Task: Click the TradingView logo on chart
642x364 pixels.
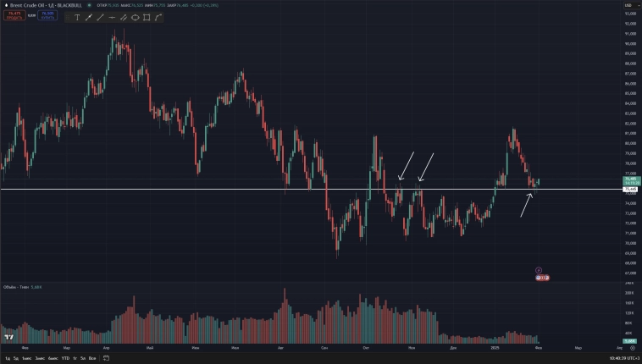Action: pyautogui.click(x=8, y=337)
